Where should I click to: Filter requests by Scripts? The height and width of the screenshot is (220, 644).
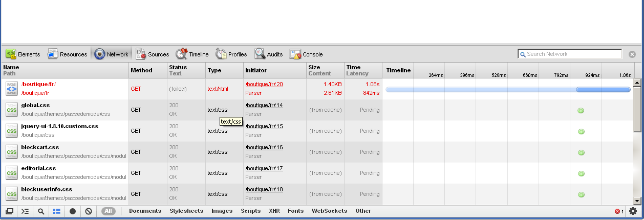(250, 211)
